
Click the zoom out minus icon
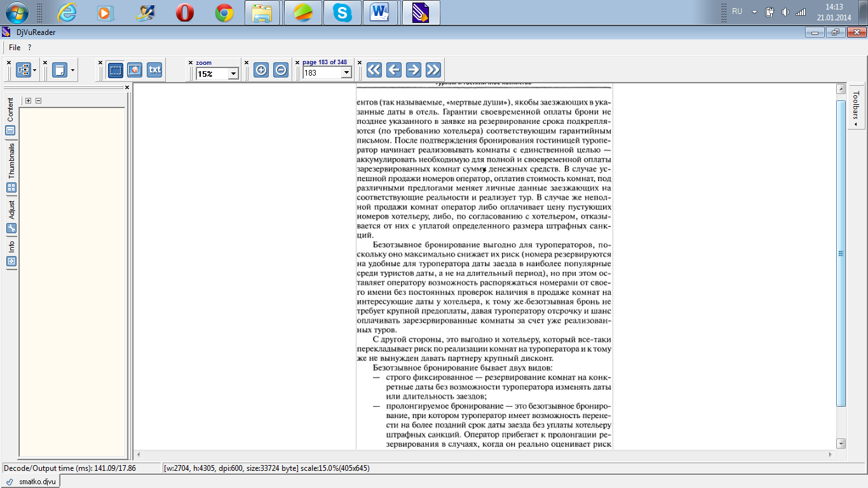tap(280, 70)
